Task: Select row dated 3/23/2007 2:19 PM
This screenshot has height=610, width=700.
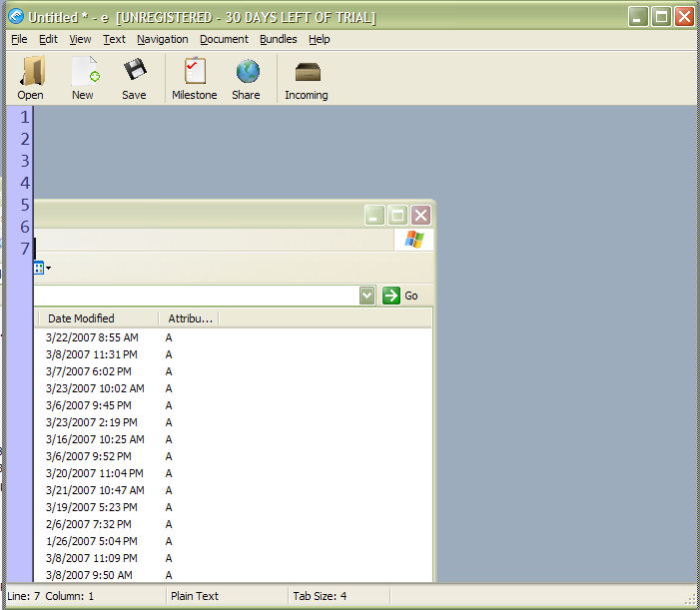Action: tap(92, 422)
